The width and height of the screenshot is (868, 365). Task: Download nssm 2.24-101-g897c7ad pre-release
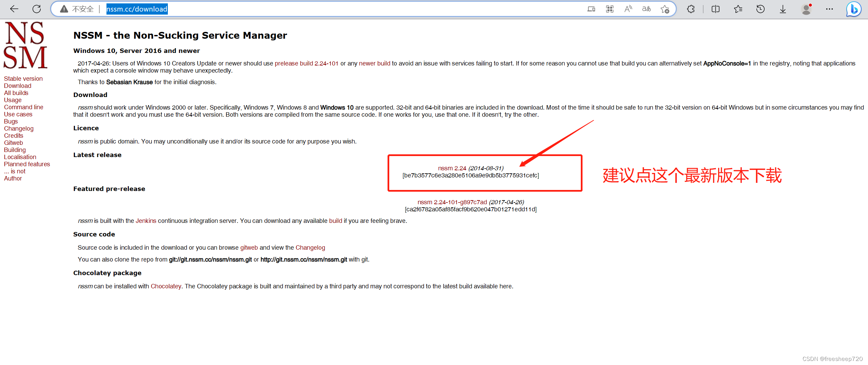click(x=452, y=202)
